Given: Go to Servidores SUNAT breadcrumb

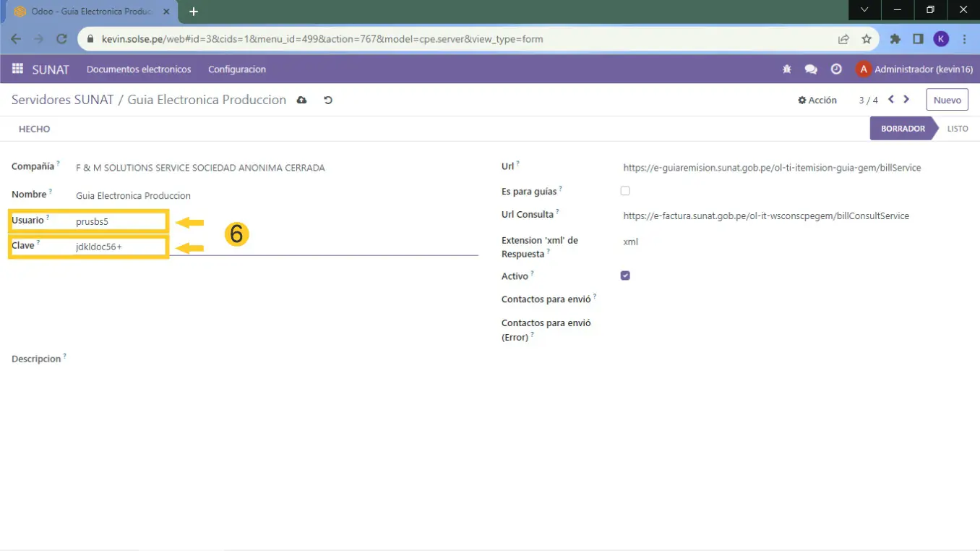Looking at the screenshot, I should [63, 100].
